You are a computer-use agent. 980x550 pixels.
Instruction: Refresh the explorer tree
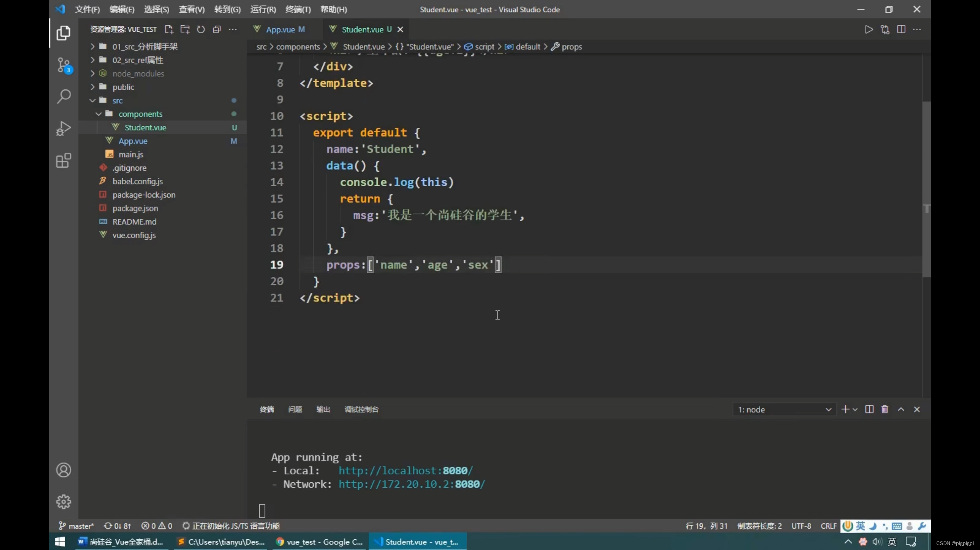click(201, 29)
